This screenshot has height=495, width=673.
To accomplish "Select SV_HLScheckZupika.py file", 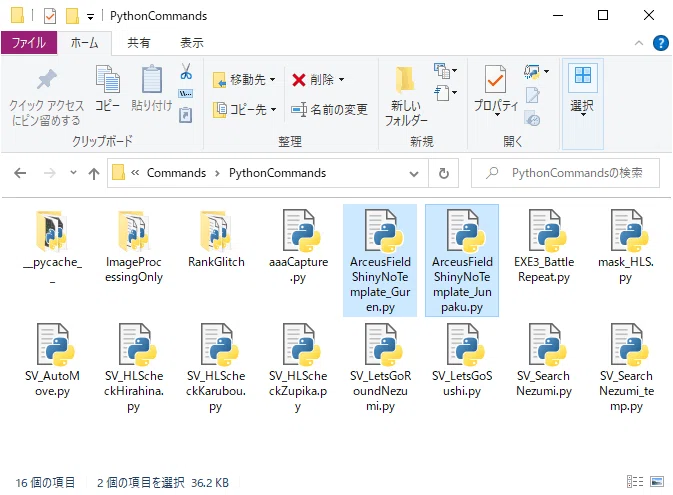I will click(x=298, y=368).
